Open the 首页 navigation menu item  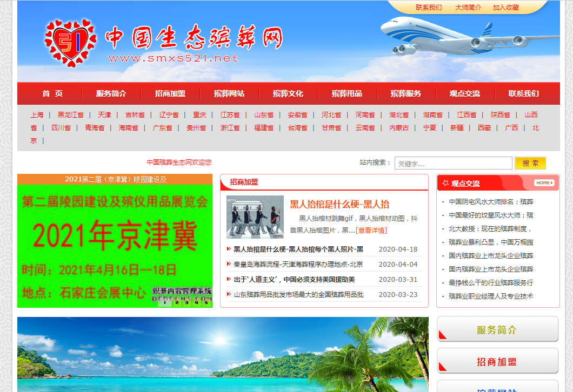click(x=52, y=93)
